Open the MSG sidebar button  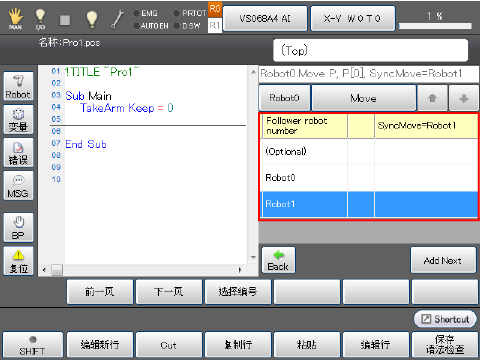click(x=18, y=186)
